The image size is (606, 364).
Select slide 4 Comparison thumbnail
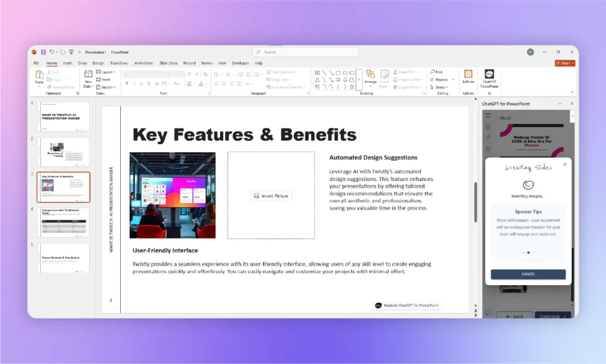click(x=63, y=223)
